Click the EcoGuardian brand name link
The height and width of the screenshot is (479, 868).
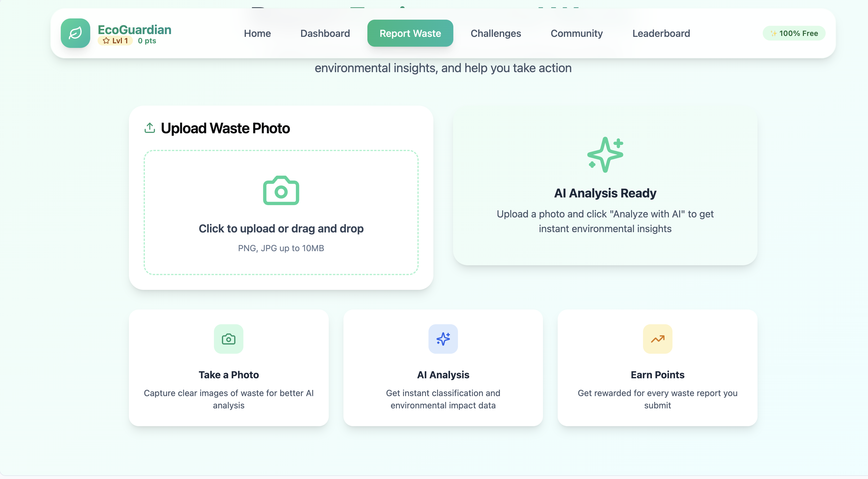(134, 29)
